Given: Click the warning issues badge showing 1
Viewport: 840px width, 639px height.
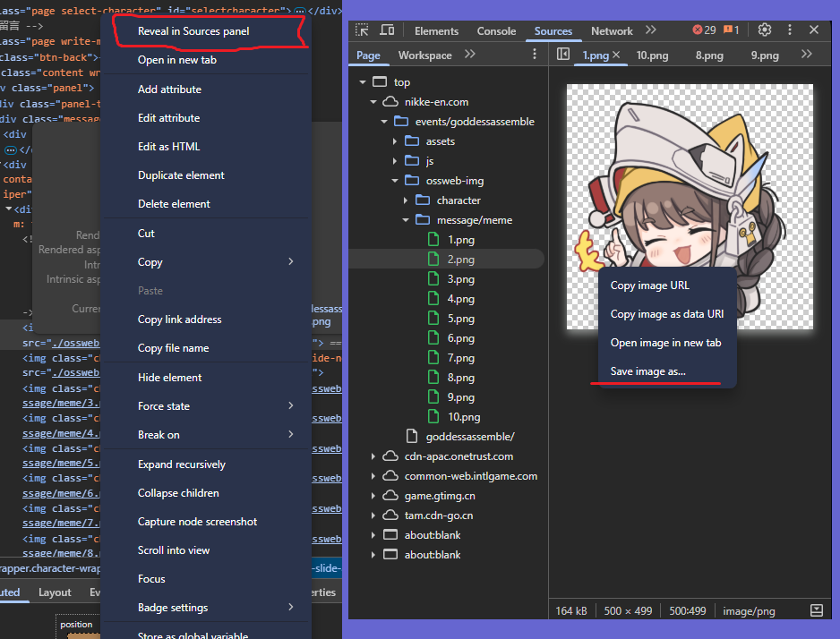Looking at the screenshot, I should (732, 30).
